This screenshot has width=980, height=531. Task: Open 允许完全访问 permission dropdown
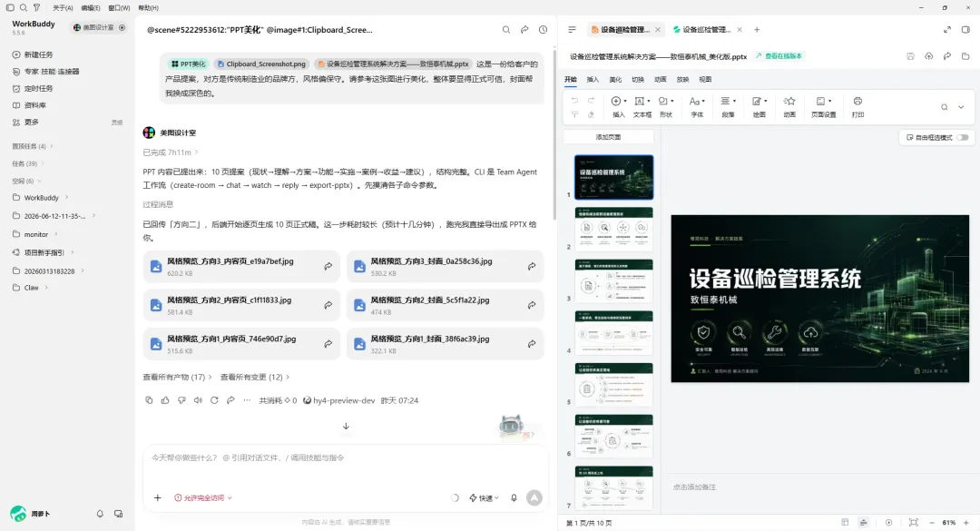click(203, 497)
